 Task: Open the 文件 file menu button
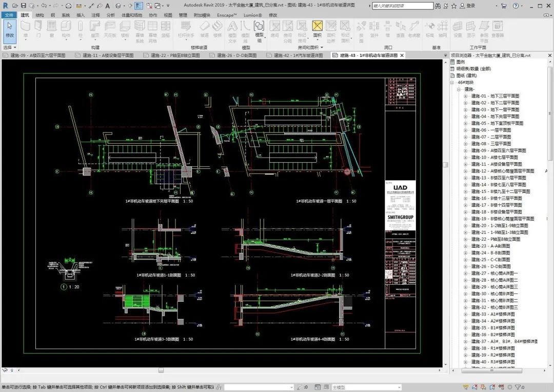(9, 15)
